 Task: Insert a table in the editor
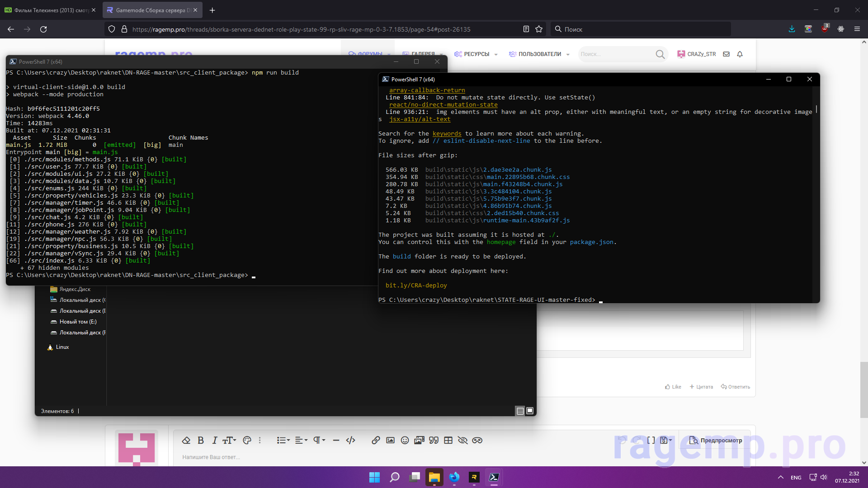[448, 440]
